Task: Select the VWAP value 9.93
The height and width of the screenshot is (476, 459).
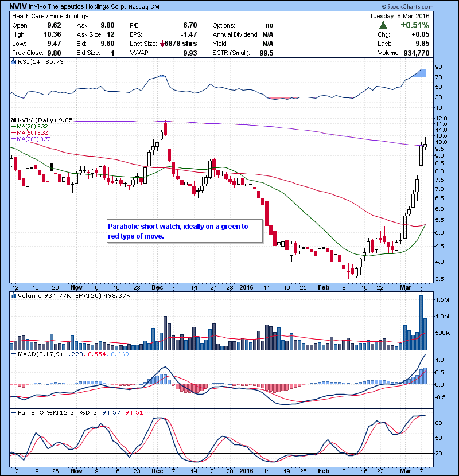Action: (190, 53)
